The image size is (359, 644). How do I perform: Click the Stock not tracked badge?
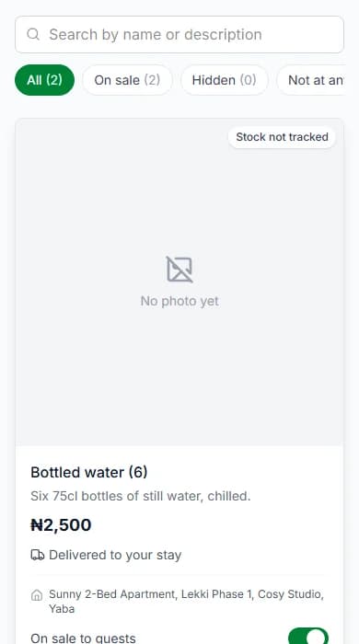(x=282, y=137)
